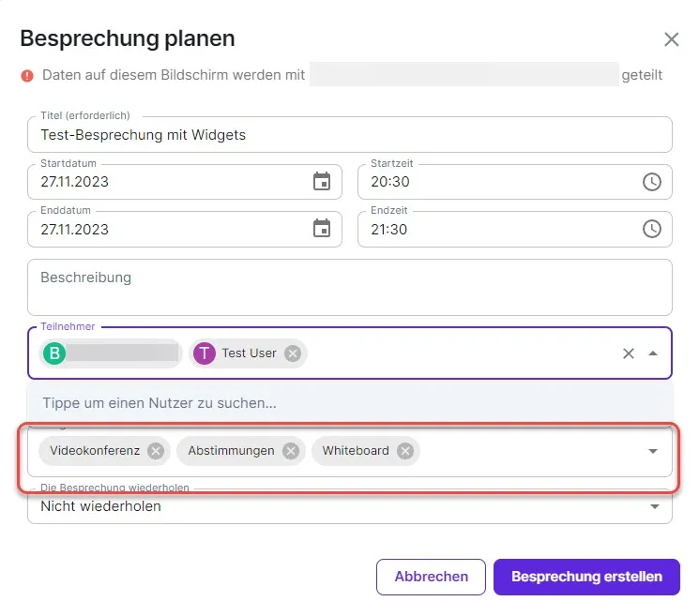Open the Nicht wiederholen repeat dropdown

coord(655,506)
